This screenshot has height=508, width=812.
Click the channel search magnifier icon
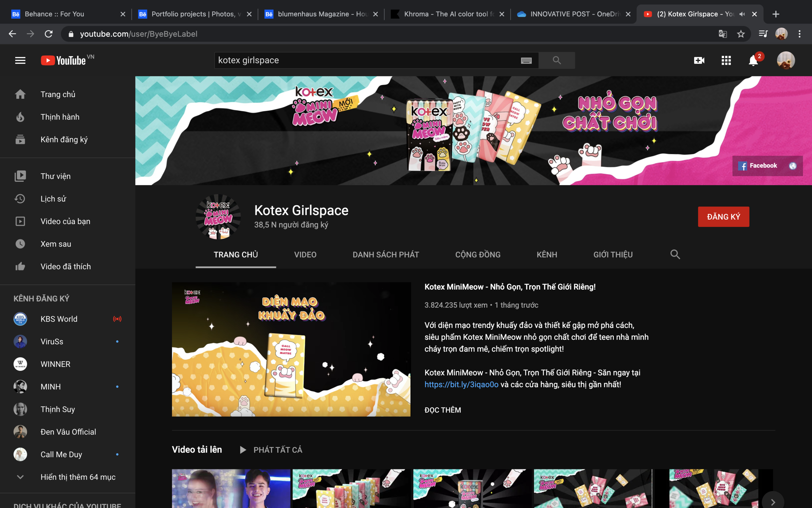[675, 254]
